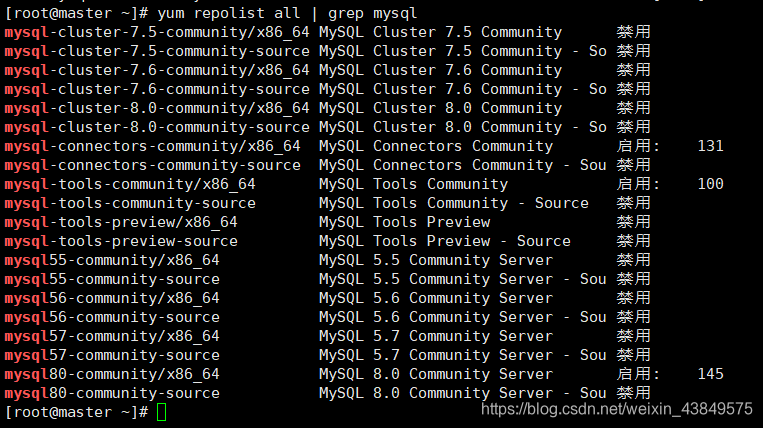Click description 'MySQL 5.7 Community Server' on the x86_64 row
The height and width of the screenshot is (428, 763).
(436, 336)
